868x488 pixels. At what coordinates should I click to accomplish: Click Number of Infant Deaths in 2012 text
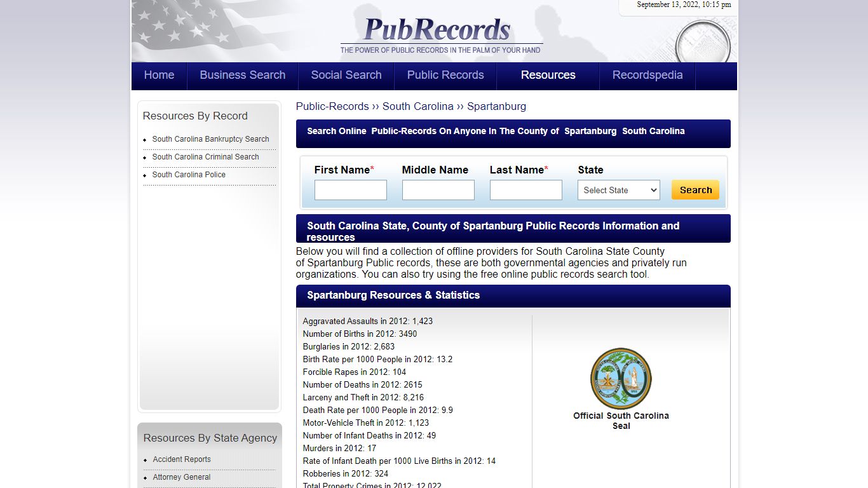coord(370,436)
